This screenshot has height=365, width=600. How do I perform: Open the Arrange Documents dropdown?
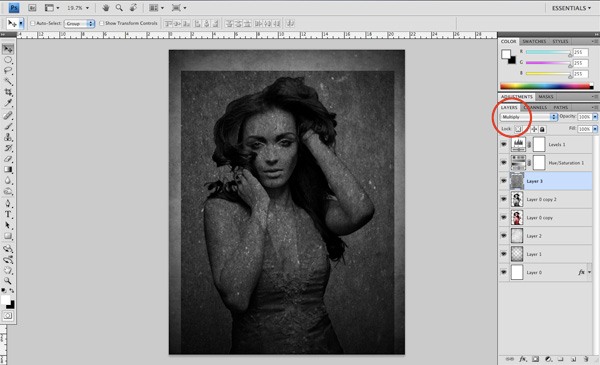point(156,8)
